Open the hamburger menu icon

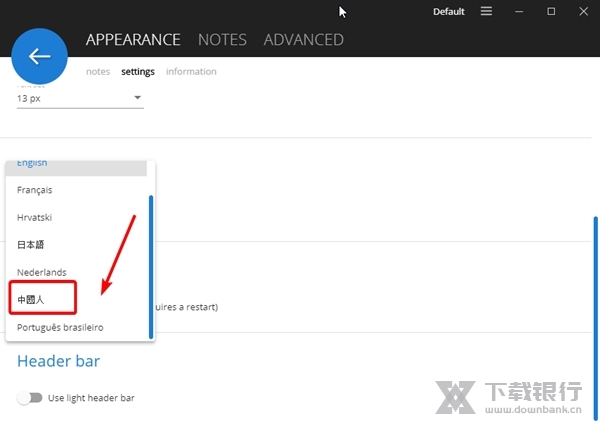(486, 11)
